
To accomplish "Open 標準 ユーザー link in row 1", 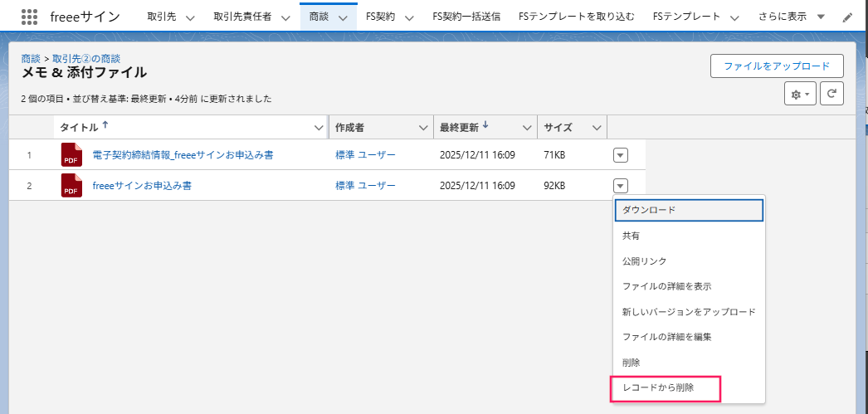I will 365,155.
